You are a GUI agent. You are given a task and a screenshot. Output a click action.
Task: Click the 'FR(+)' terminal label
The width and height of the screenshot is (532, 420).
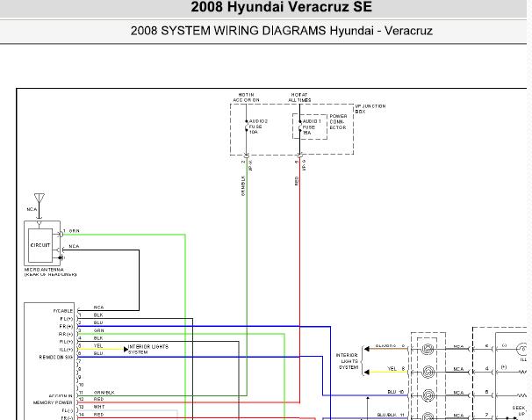tap(66, 327)
